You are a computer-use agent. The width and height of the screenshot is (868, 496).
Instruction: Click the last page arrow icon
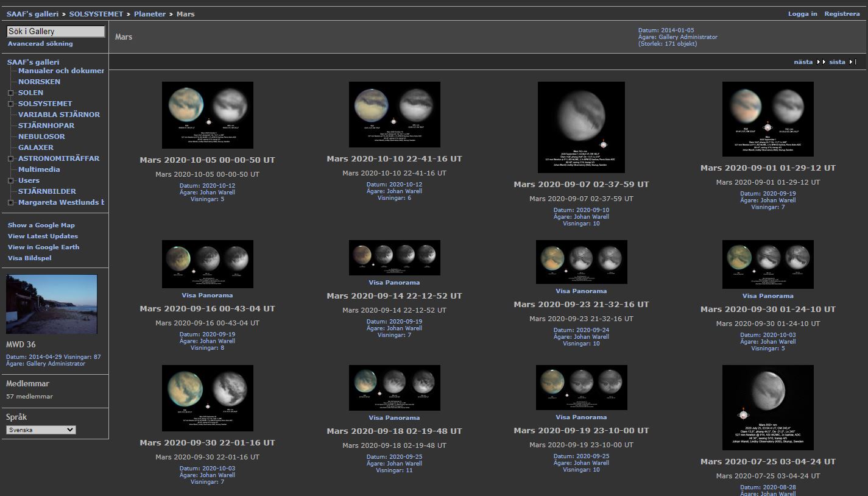pos(852,62)
